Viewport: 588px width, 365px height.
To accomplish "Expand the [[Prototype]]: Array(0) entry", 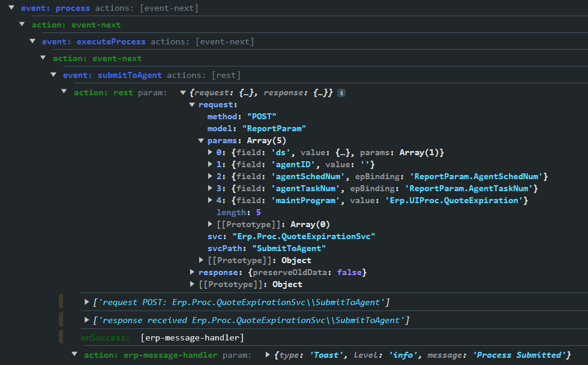I will (211, 224).
